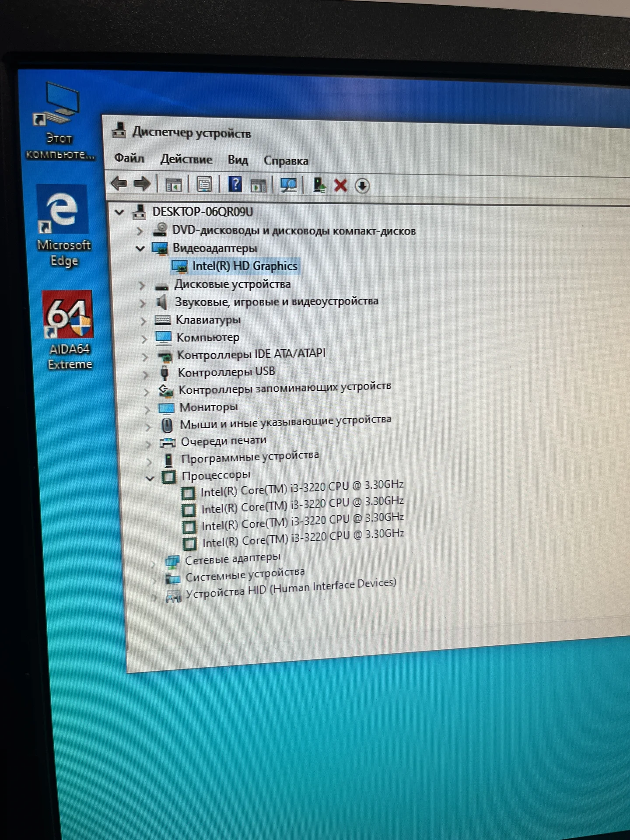Select the DESKTOP-06QR09U label
Viewport: 630px width, 840px height.
(x=203, y=212)
